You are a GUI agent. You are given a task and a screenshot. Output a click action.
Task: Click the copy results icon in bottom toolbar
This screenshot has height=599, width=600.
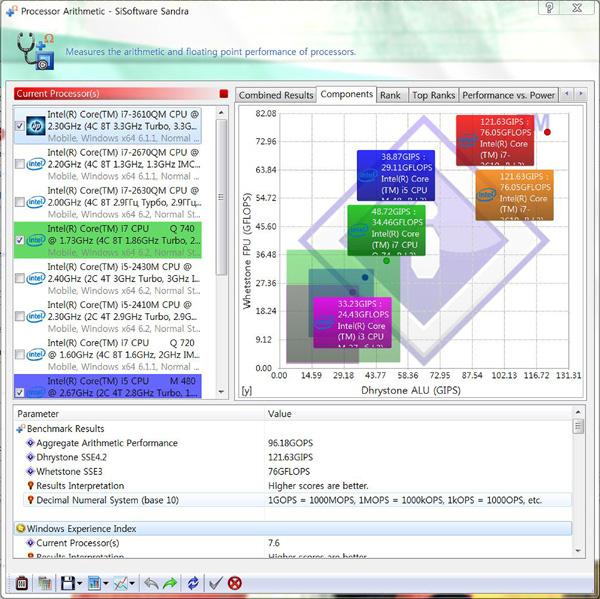pyautogui.click(x=45, y=583)
